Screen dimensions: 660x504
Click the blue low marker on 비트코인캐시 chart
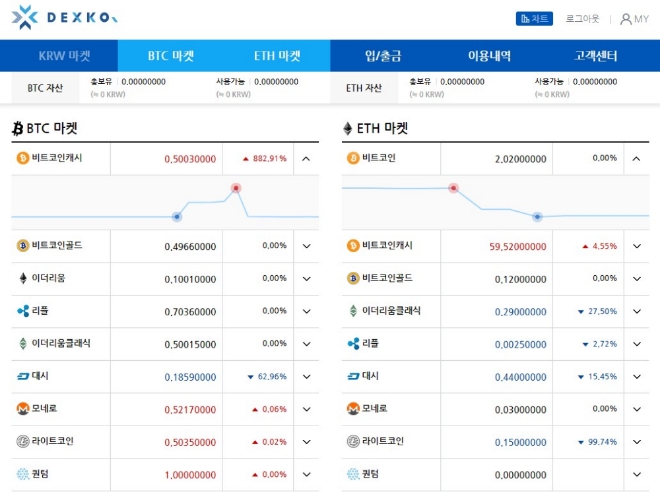[177, 217]
